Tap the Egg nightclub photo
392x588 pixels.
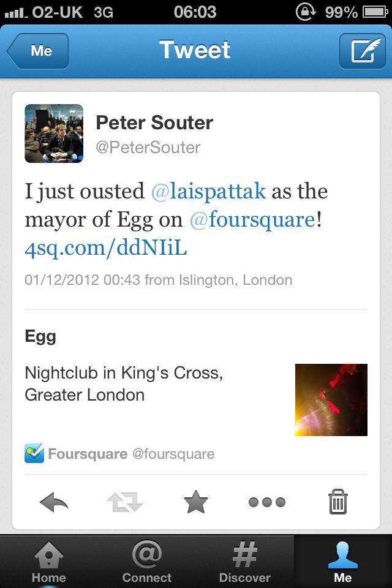(331, 399)
